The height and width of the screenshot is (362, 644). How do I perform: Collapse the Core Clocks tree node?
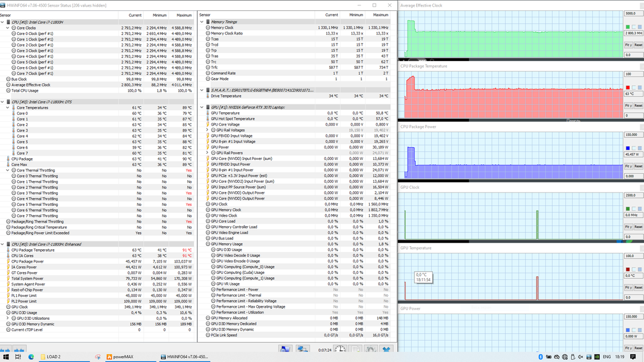click(8, 28)
